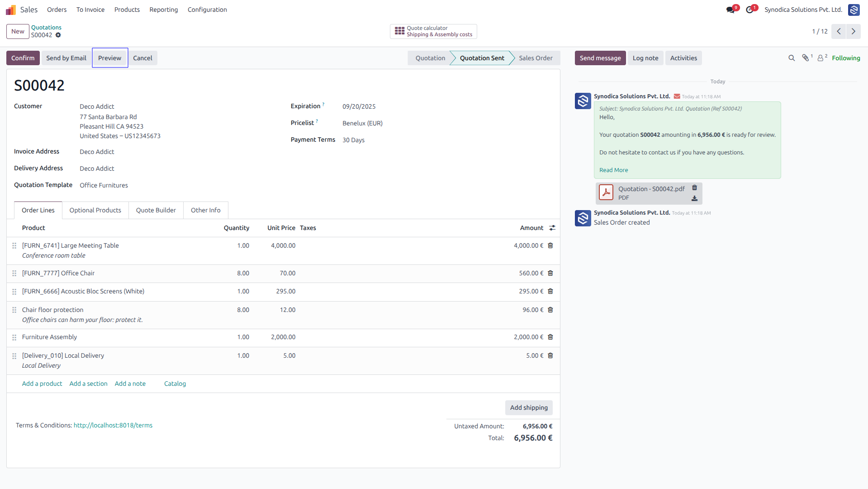Open Quote calculator Shipping & Assembly costs
This screenshot has width=868, height=489.
click(x=433, y=31)
